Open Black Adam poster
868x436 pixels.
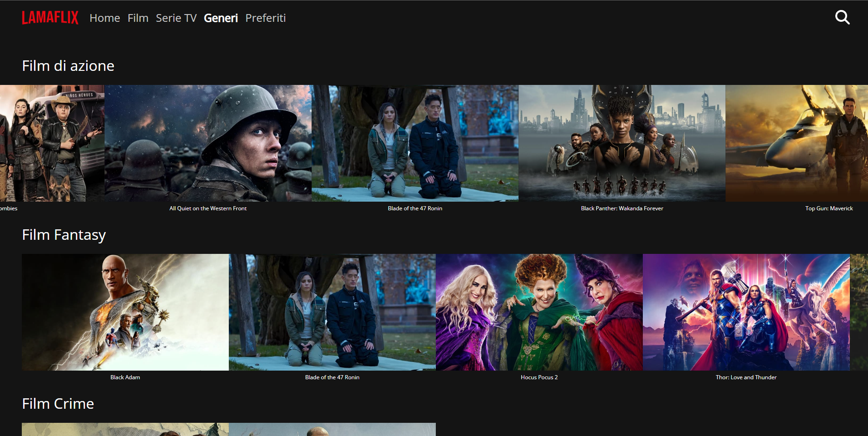pos(125,312)
